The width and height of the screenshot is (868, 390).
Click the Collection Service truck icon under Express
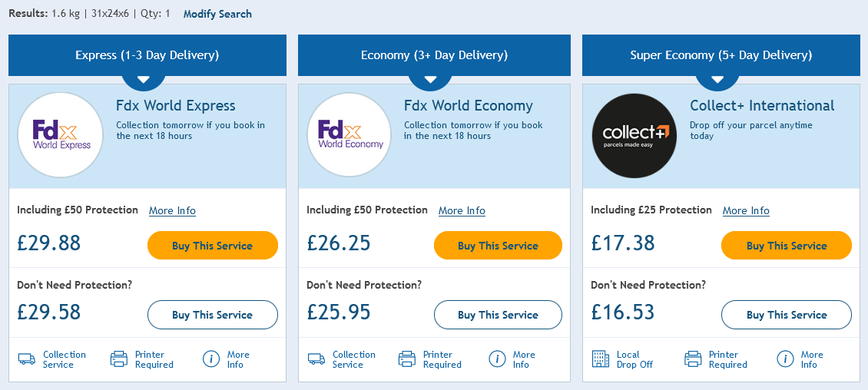(x=27, y=359)
